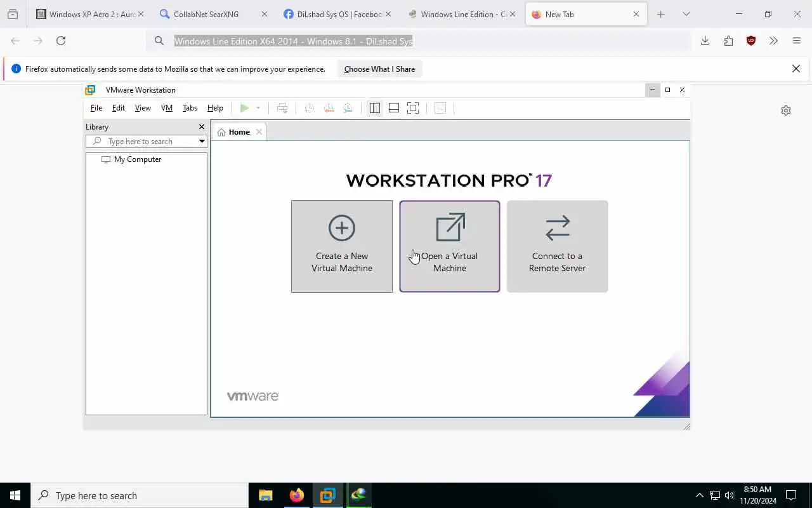The width and height of the screenshot is (812, 508).
Task: Switch to CollabNet SearXNG browser tab
Action: click(213, 14)
